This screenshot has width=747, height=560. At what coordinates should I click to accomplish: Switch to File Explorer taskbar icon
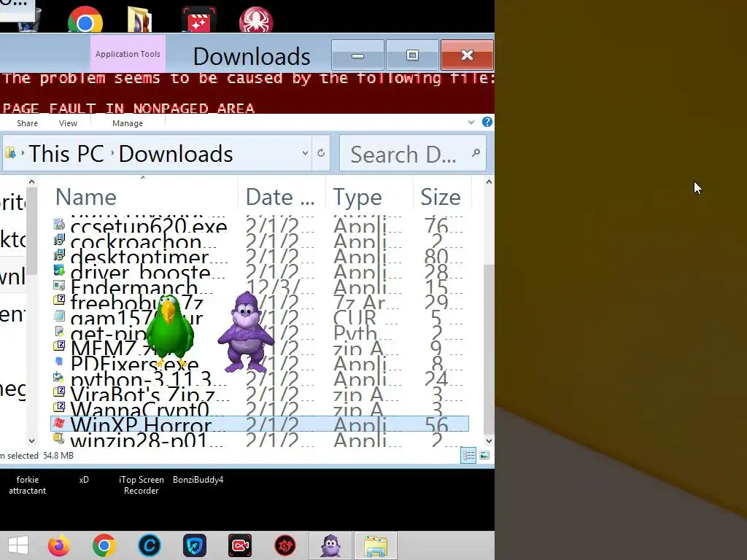(x=376, y=545)
